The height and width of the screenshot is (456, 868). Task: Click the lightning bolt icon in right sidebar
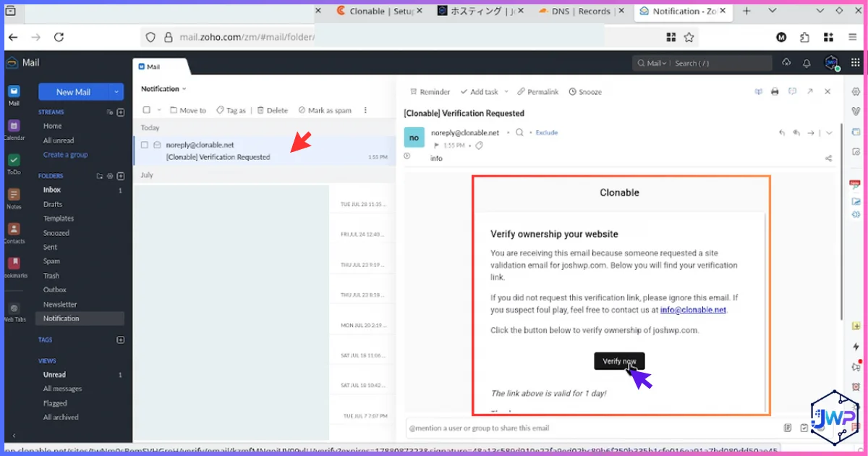pyautogui.click(x=856, y=347)
